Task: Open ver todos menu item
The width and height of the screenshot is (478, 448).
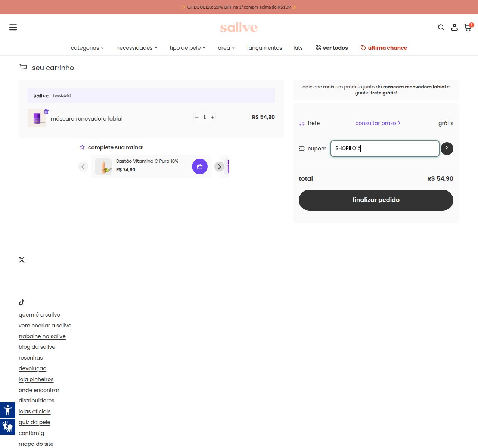Action: click(x=332, y=48)
